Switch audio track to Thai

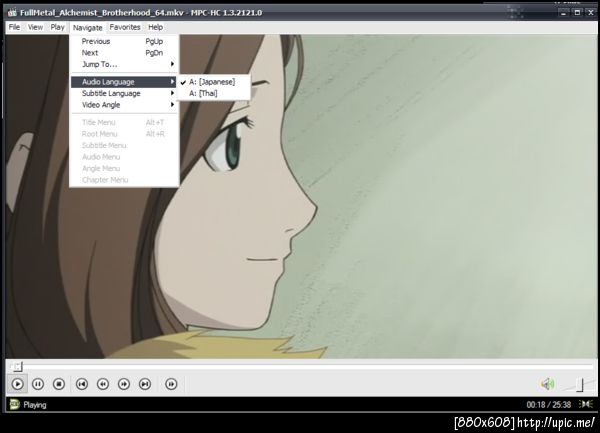(214, 93)
